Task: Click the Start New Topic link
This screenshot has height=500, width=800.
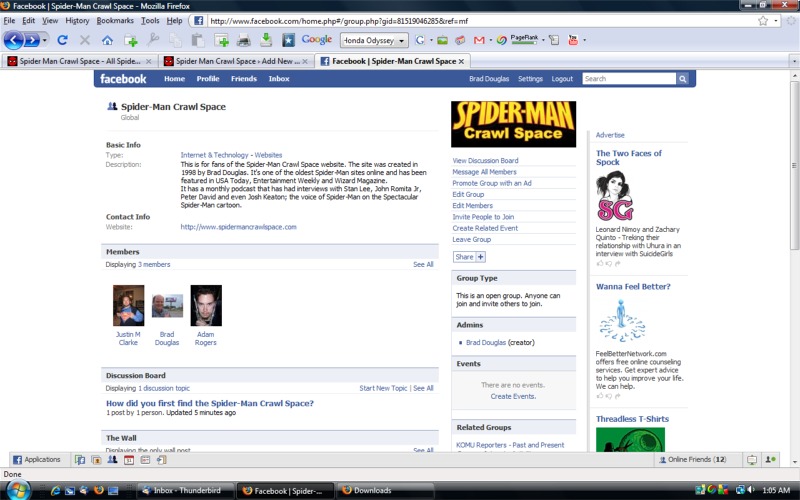Action: coord(383,388)
